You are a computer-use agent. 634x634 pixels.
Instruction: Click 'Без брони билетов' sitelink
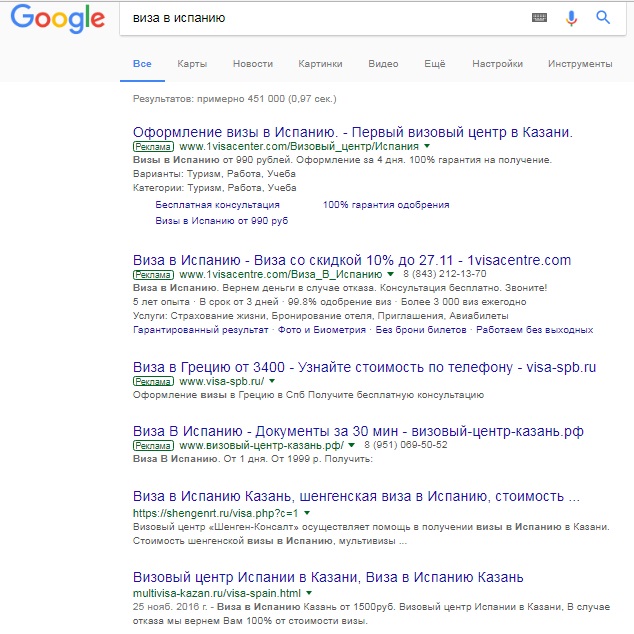coord(421,330)
